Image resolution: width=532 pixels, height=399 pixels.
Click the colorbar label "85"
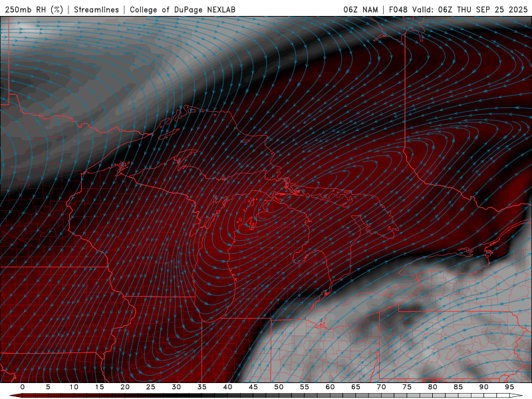pyautogui.click(x=458, y=387)
